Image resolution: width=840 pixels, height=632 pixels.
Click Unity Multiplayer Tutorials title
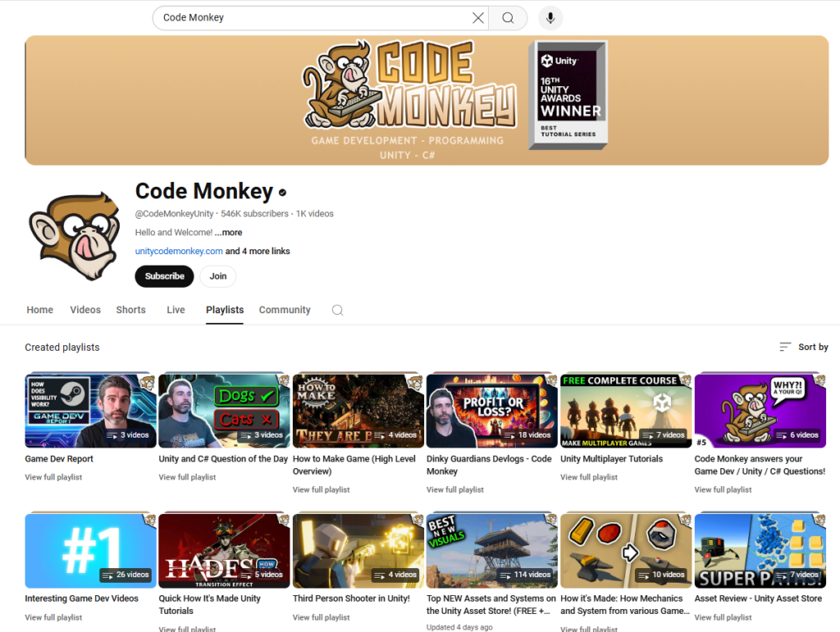coord(611,458)
